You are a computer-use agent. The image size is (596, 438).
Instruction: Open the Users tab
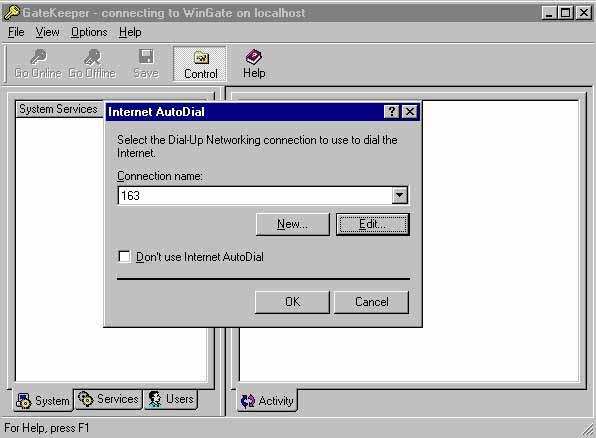[x=171, y=399]
